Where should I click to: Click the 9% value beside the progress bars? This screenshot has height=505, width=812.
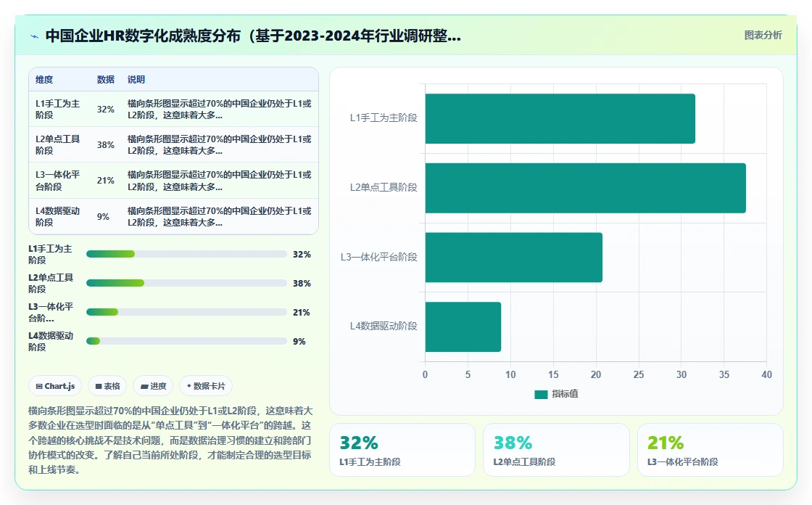pyautogui.click(x=299, y=342)
